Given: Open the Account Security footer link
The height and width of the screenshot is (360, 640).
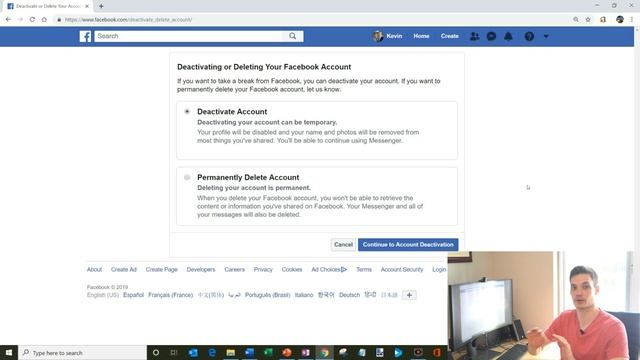Looking at the screenshot, I should tap(402, 269).
